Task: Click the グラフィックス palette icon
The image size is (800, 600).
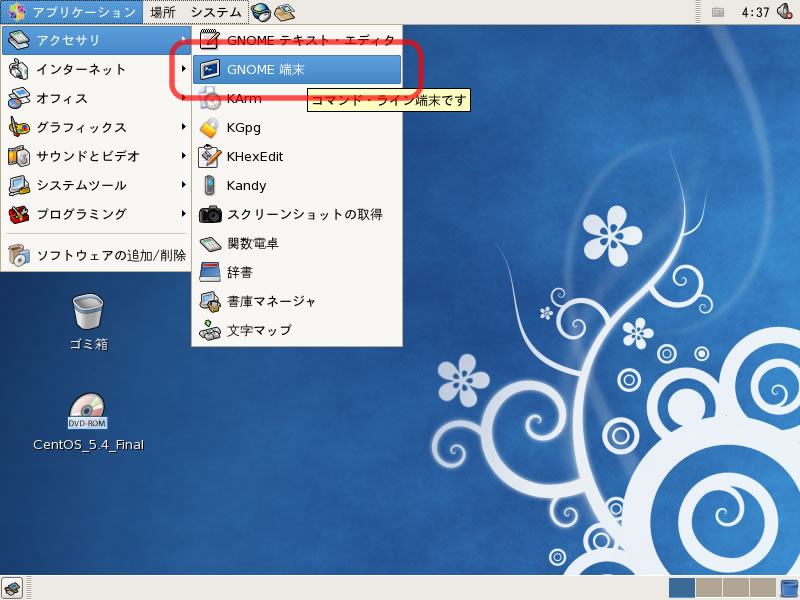Action: [19, 127]
